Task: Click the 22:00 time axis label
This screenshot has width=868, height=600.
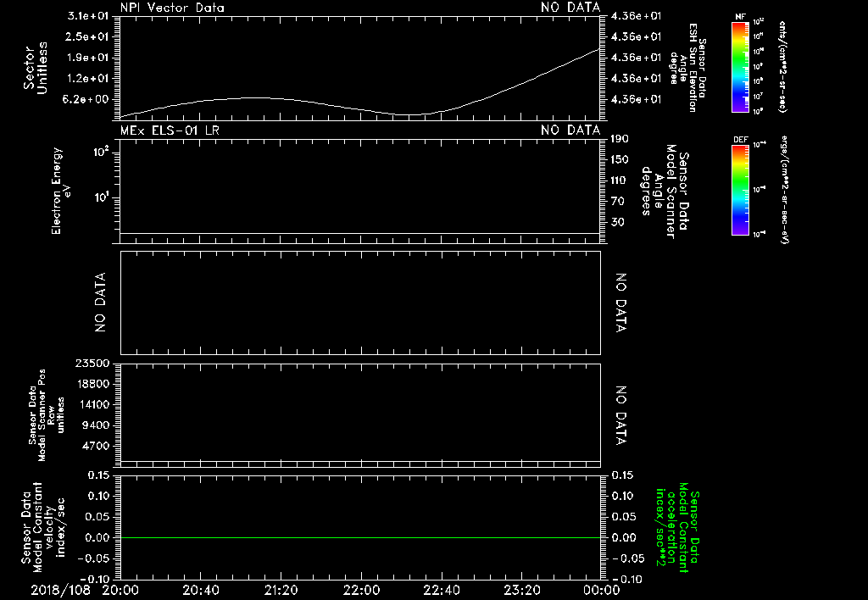Action: [x=361, y=591]
